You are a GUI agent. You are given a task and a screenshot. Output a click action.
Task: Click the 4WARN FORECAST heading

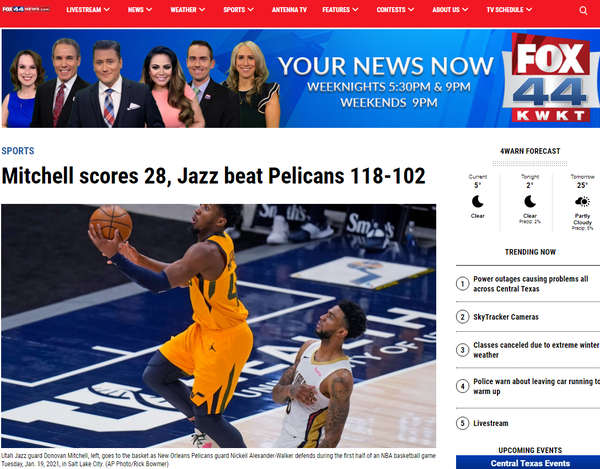coord(530,151)
